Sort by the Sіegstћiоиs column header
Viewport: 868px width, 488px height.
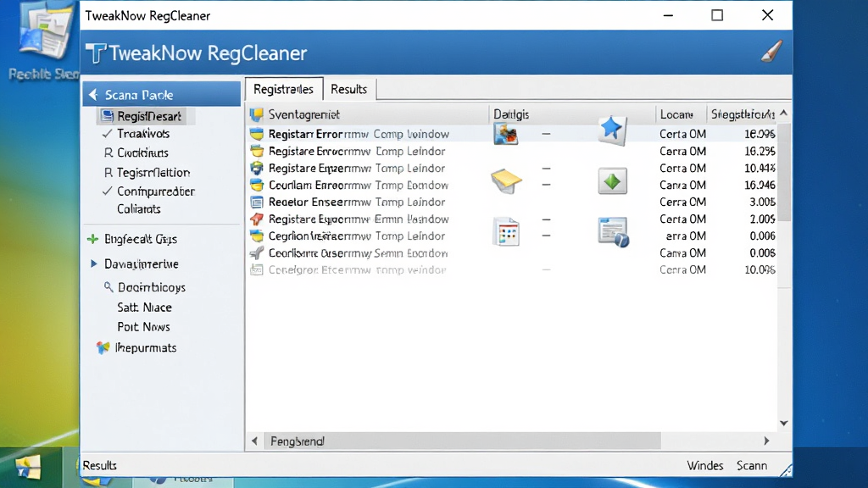tap(742, 114)
